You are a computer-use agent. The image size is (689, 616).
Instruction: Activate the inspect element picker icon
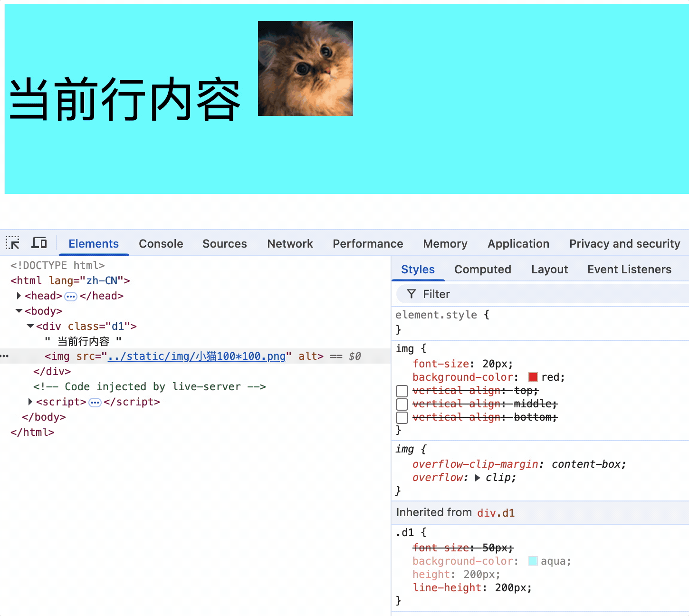pos(13,243)
